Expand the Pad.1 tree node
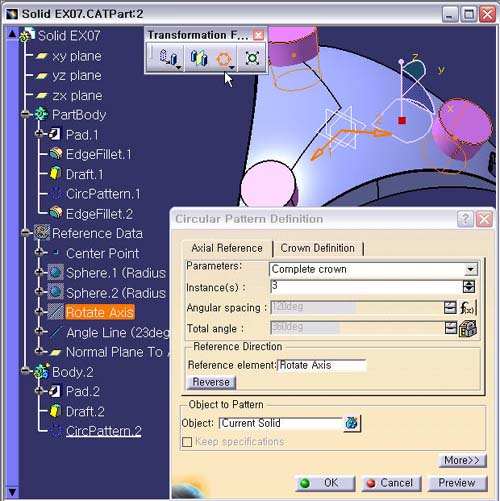The width and height of the screenshot is (500, 501). pyautogui.click(x=39, y=134)
